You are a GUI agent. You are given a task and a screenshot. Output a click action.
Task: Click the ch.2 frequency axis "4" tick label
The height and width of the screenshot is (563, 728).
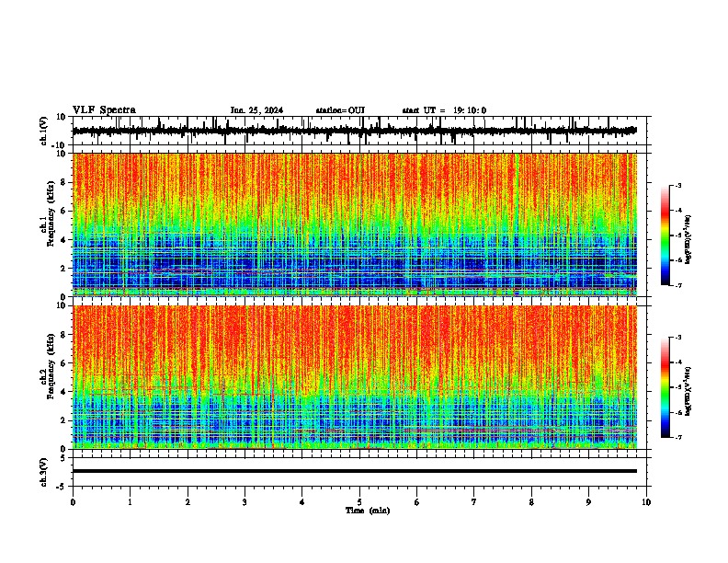tap(63, 392)
